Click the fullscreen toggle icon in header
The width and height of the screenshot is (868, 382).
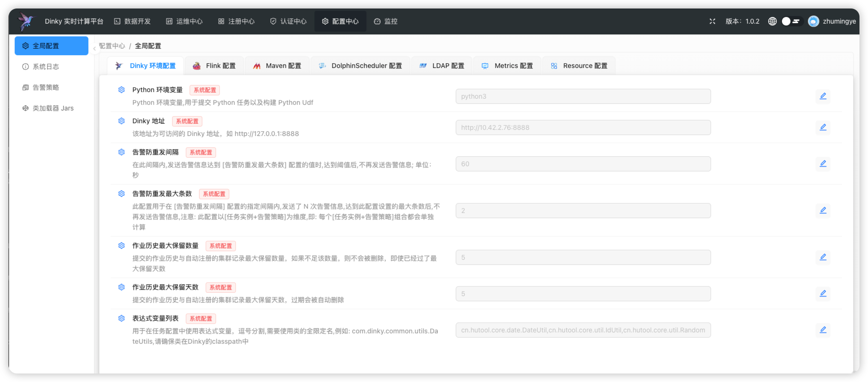pyautogui.click(x=712, y=21)
